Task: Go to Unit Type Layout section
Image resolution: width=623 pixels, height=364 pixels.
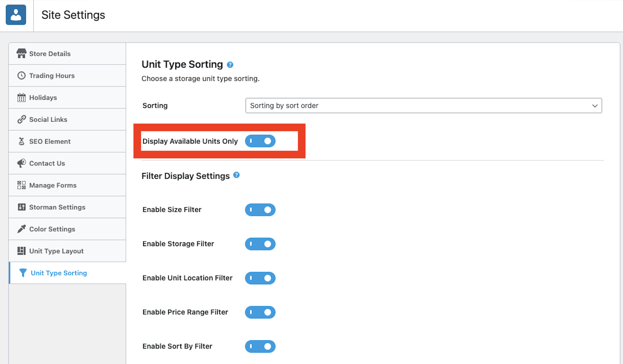Action: [x=56, y=251]
